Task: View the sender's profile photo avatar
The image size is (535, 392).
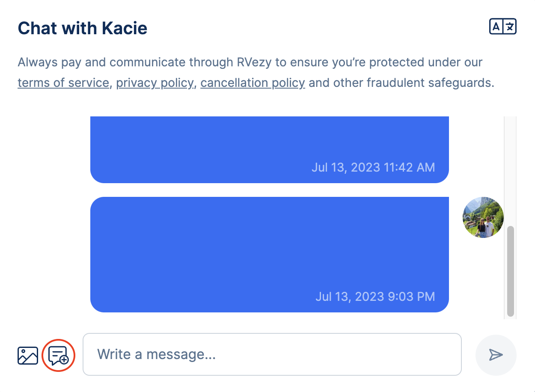Action: [x=483, y=217]
